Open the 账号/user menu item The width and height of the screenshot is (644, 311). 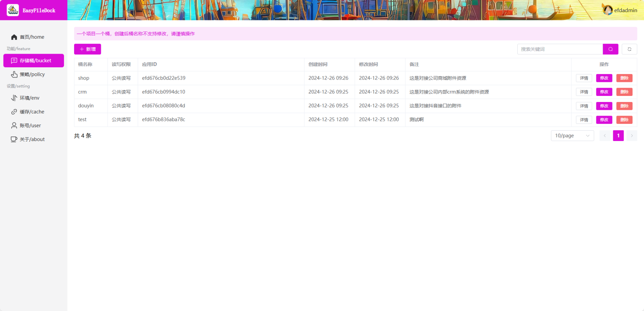tap(34, 126)
